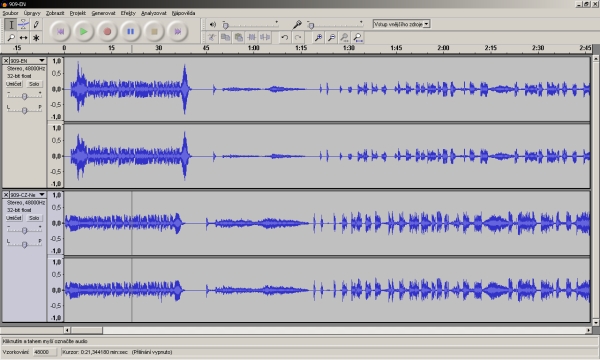Click the microphone input volume icon
The height and width of the screenshot is (360, 600).
pyautogui.click(x=297, y=24)
